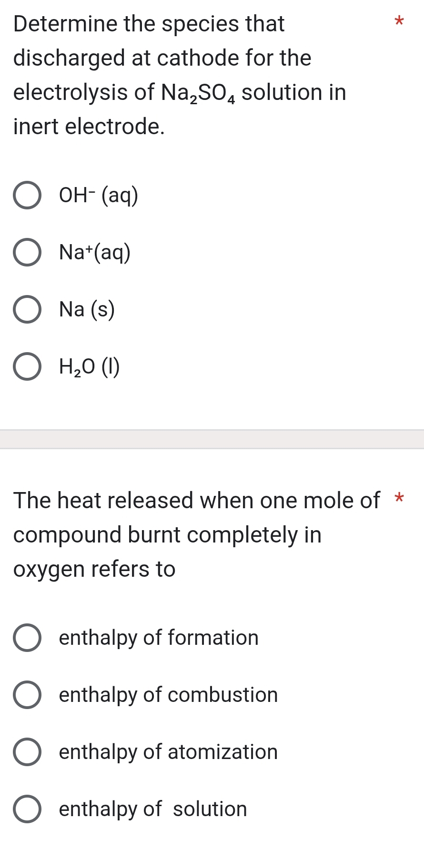The image size is (424, 868).
Task: Click the Na⁺(aq) option text
Action: (94, 252)
